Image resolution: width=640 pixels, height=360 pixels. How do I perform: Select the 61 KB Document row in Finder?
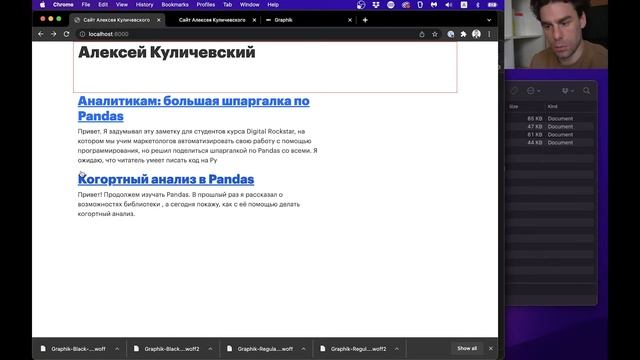click(x=550, y=134)
